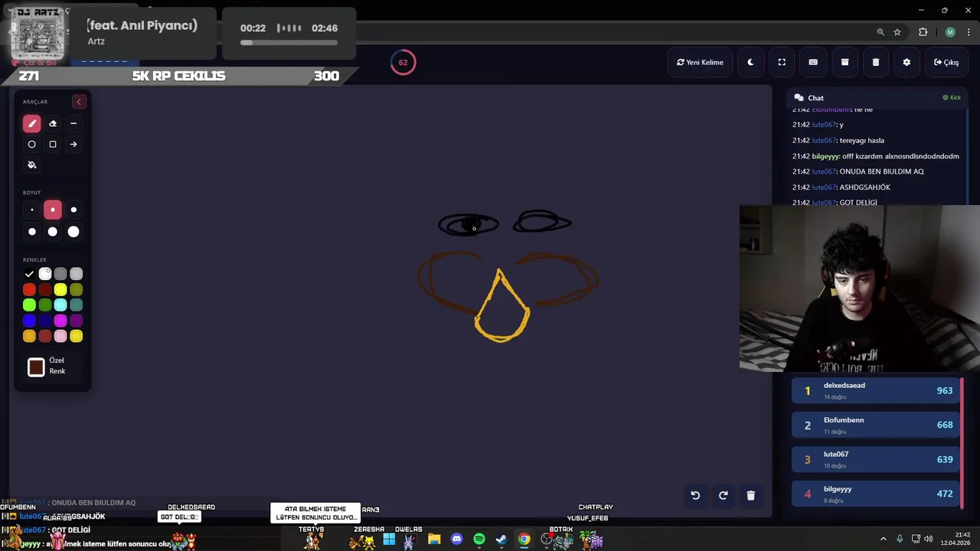Select the straight line tool

73,123
